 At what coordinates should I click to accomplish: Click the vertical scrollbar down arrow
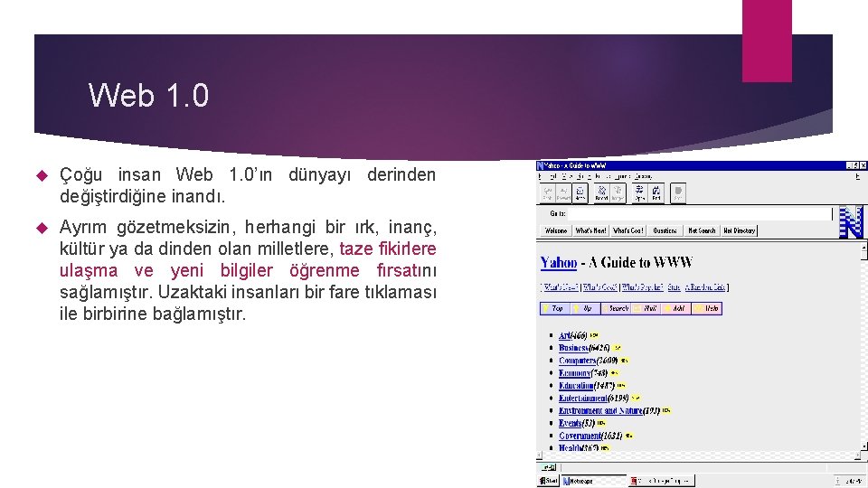[863, 446]
